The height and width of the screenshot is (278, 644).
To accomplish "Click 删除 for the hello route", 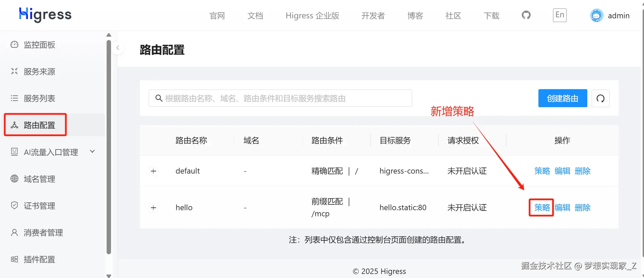I will (583, 207).
